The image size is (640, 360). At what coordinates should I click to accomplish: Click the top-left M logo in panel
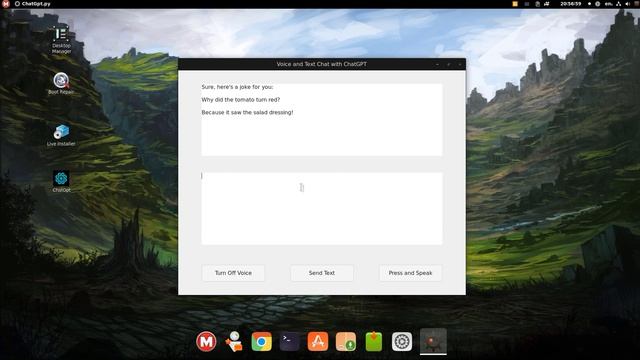point(6,4)
